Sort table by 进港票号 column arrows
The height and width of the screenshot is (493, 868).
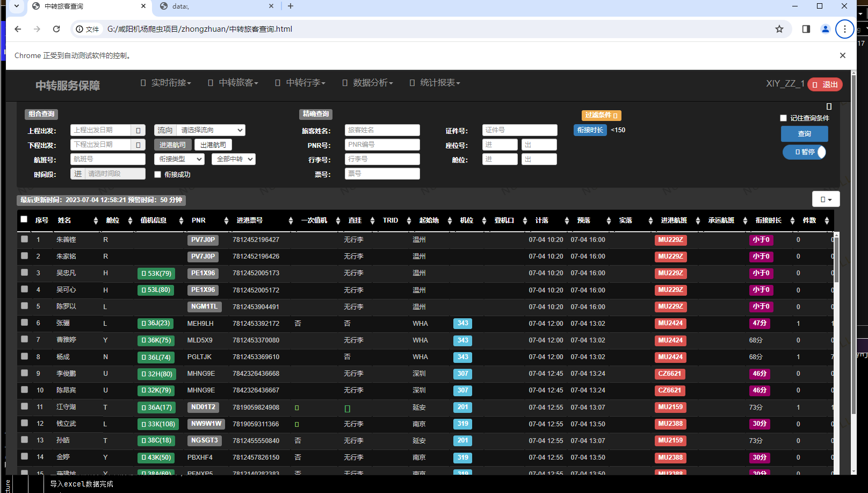coord(291,220)
